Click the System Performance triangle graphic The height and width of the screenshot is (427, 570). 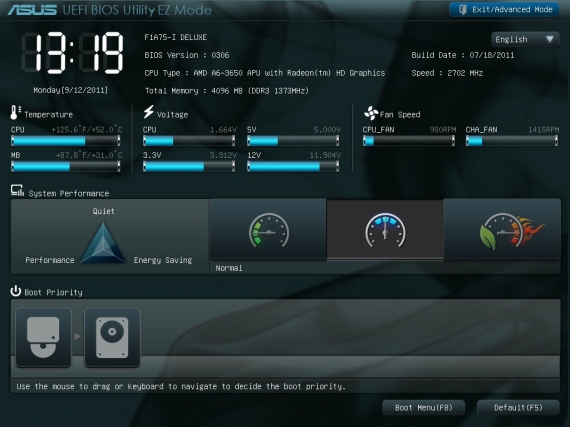pyautogui.click(x=103, y=243)
